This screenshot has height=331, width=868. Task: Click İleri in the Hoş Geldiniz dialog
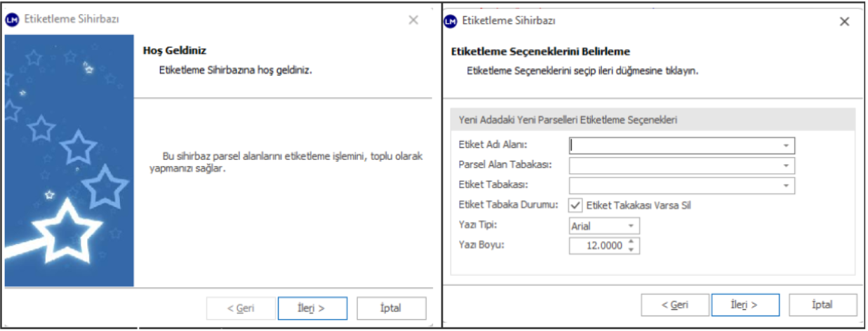[x=312, y=308]
